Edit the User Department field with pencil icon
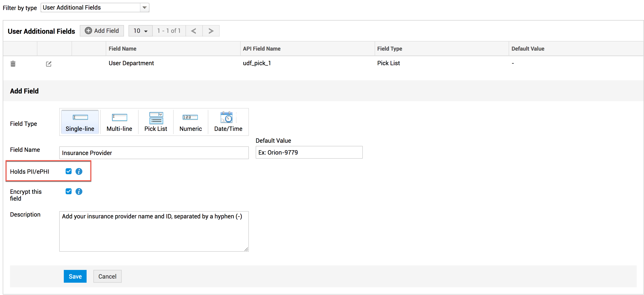644x295 pixels. [49, 64]
